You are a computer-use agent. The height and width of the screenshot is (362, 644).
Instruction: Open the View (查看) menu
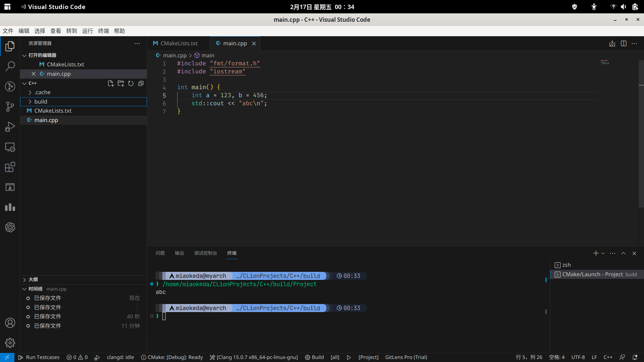click(x=56, y=31)
